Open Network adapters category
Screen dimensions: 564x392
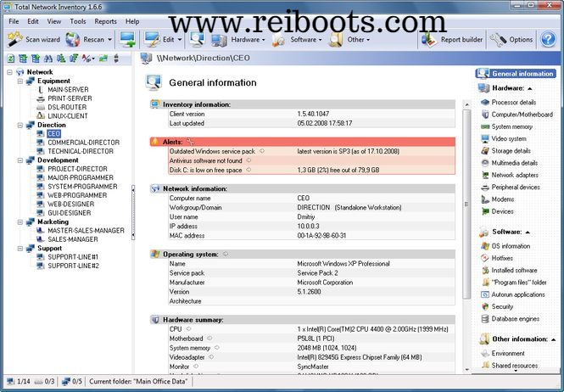(515, 176)
